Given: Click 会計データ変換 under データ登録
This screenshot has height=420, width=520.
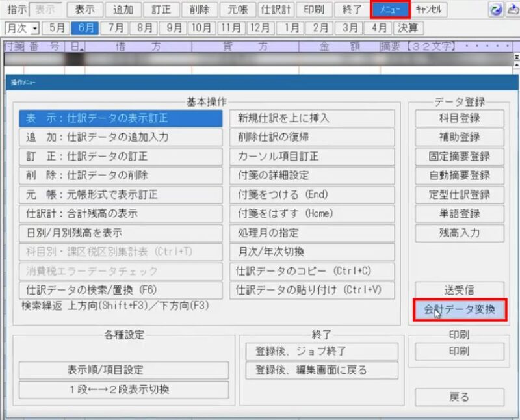Looking at the screenshot, I should click(458, 311).
